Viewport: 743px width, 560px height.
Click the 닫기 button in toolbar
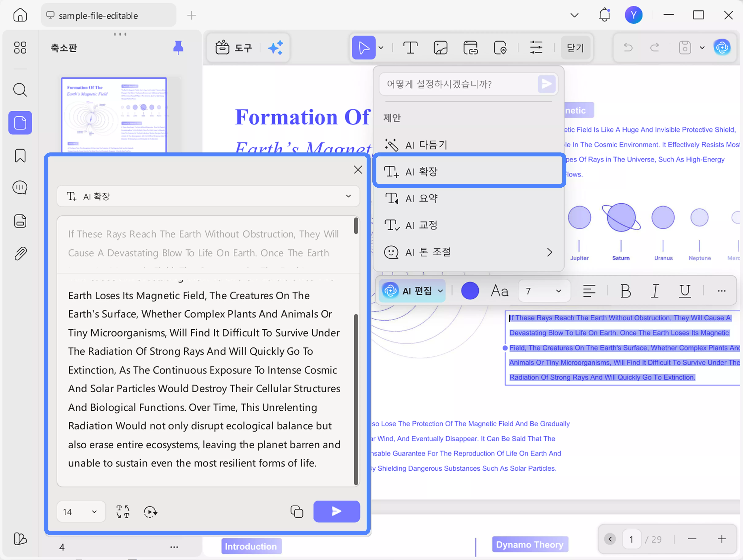575,48
